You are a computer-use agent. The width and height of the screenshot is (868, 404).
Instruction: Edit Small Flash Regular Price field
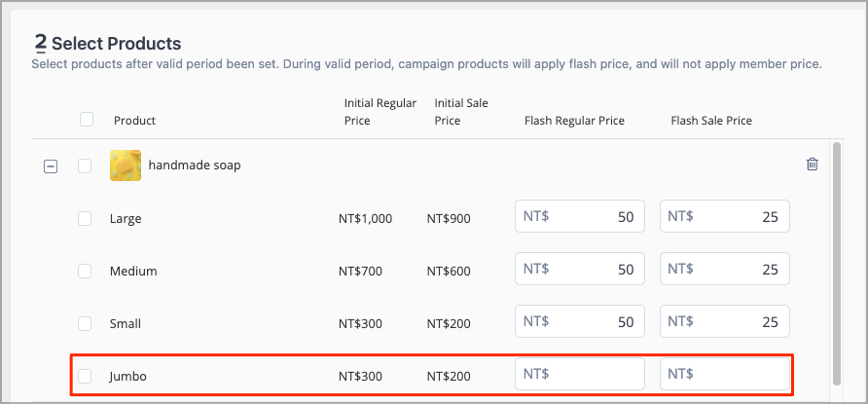pos(580,321)
